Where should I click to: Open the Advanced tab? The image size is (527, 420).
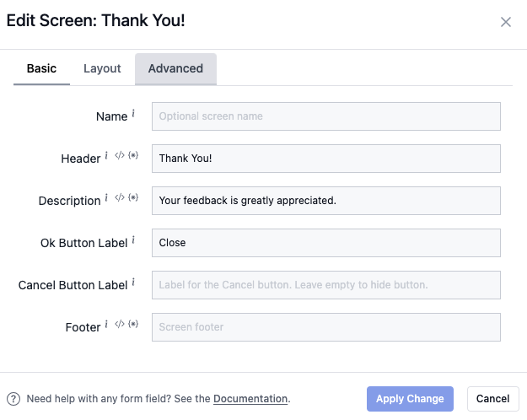point(175,68)
